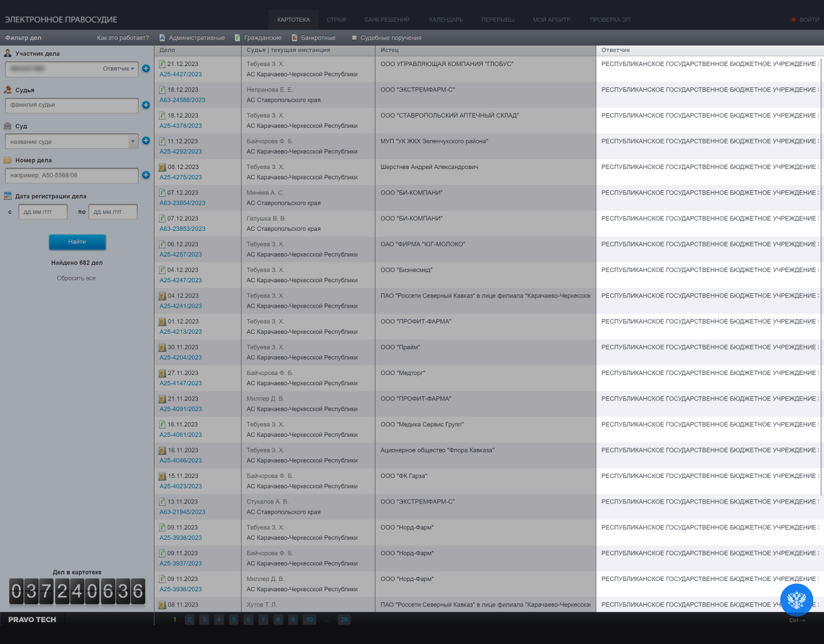The image size is (824, 644).
Task: Click the Сбросить все reset link
Action: (76, 279)
